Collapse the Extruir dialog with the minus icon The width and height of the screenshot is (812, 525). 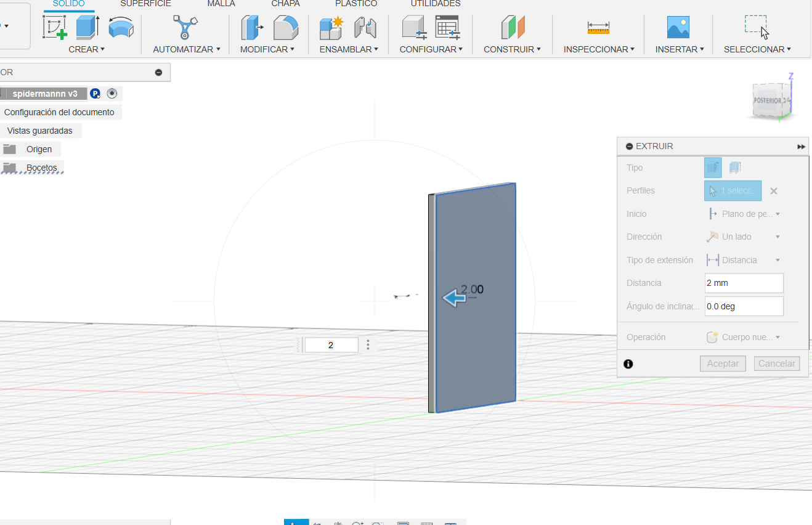(x=629, y=147)
